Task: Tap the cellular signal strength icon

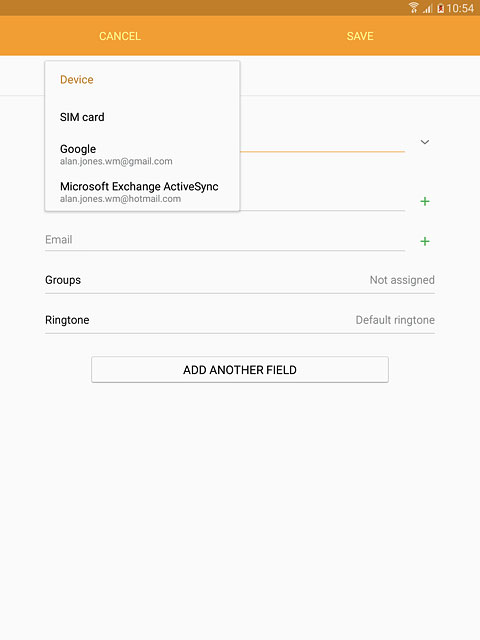Action: pos(427,8)
